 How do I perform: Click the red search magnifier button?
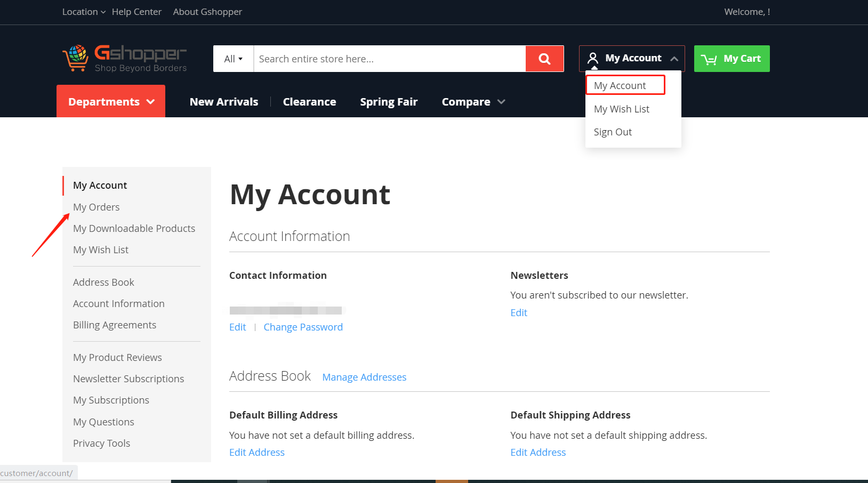coord(544,59)
